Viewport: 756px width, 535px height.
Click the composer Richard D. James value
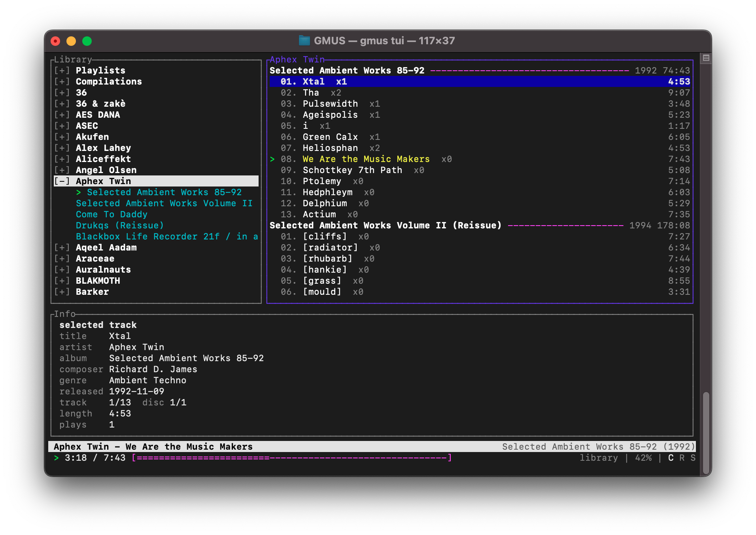(153, 369)
